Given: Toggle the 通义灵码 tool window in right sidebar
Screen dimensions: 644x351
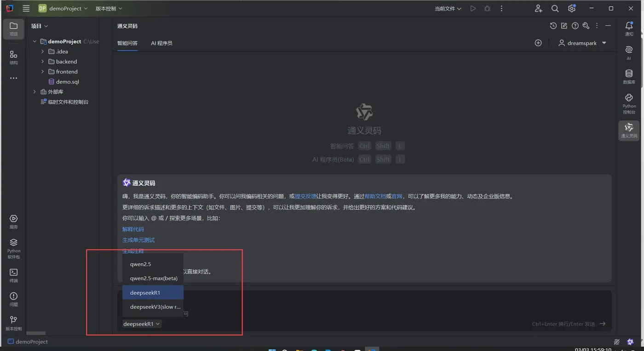Looking at the screenshot, I should 629,130.
